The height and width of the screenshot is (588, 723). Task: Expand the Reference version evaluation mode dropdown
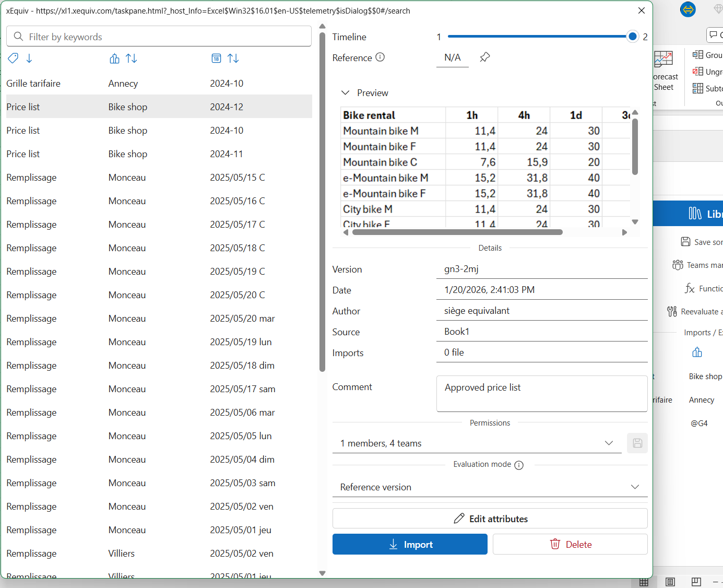tap(489, 487)
